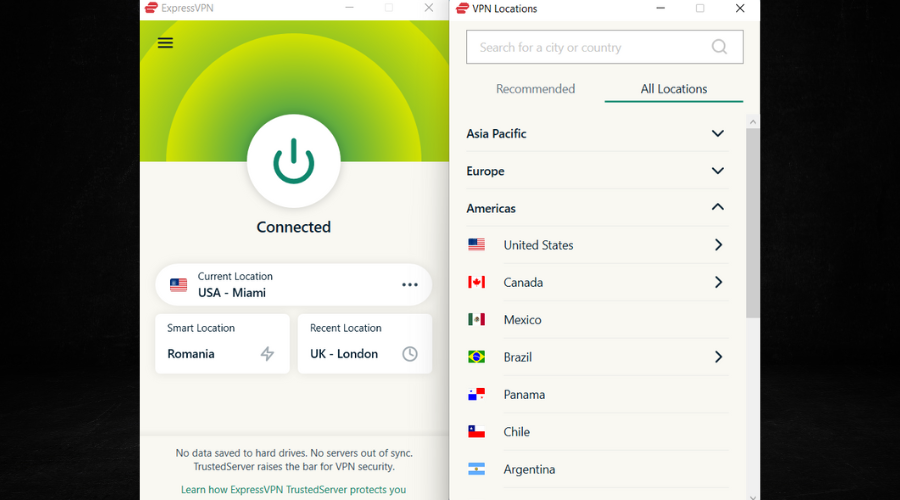Collapse the Americas region
Viewport: 900px width, 500px height.
tap(597, 208)
